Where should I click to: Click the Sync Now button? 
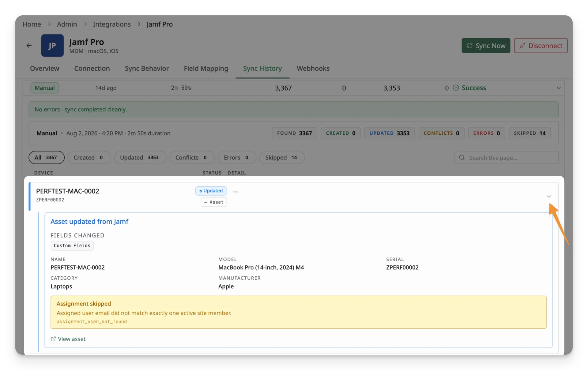pyautogui.click(x=486, y=46)
